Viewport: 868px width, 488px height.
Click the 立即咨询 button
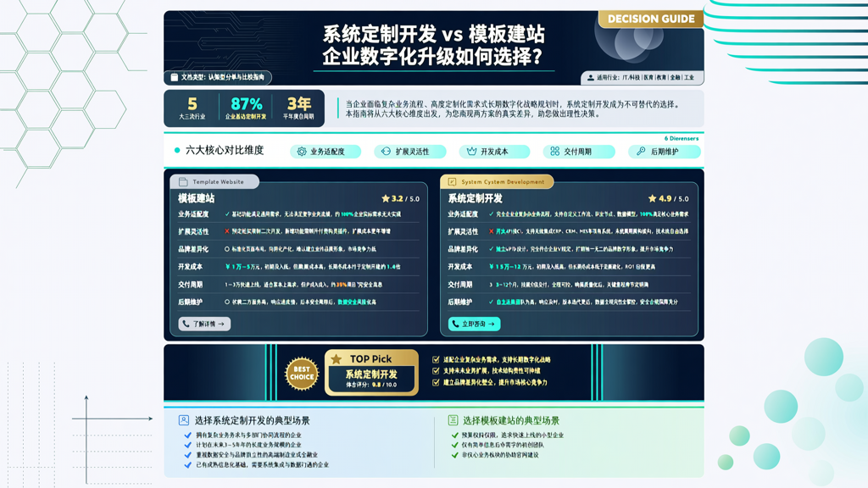pyautogui.click(x=474, y=324)
